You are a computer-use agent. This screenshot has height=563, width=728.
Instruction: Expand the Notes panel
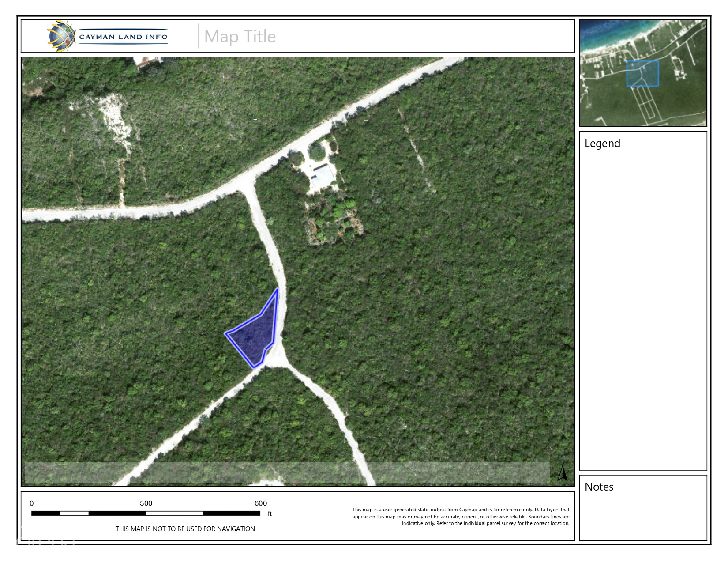click(599, 487)
